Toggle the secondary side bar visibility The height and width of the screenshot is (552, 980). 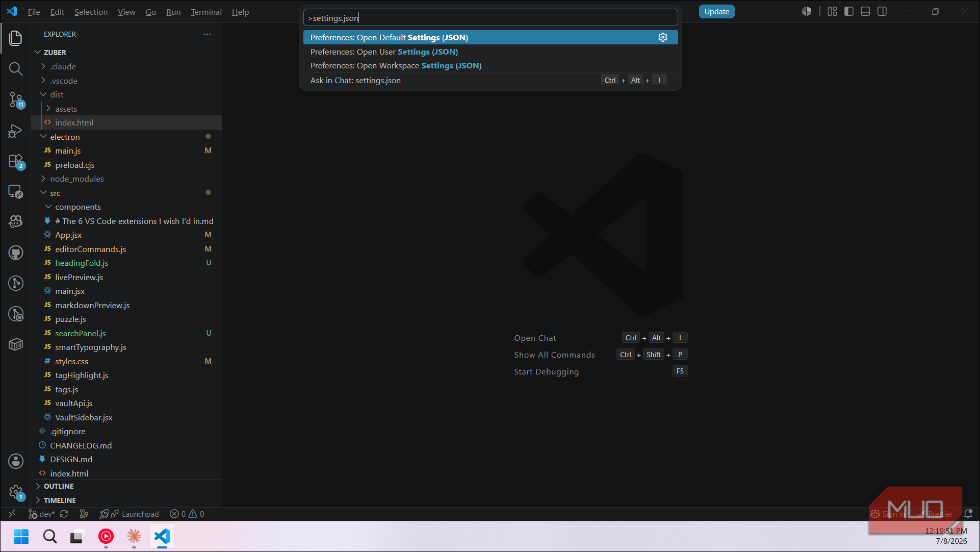(882, 12)
